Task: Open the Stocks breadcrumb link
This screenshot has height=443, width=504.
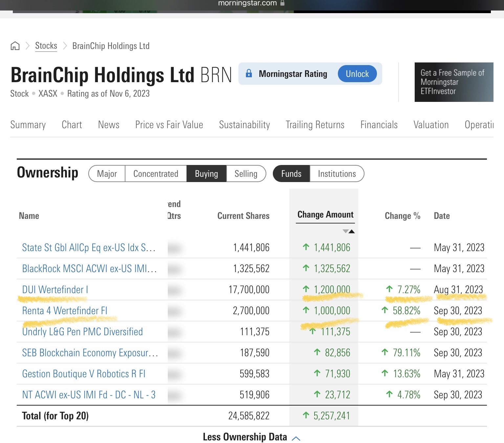Action: (46, 46)
